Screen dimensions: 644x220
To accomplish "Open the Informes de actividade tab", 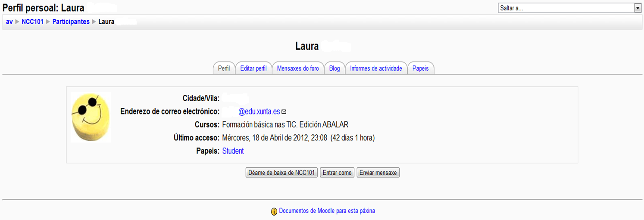I will click(x=376, y=68).
